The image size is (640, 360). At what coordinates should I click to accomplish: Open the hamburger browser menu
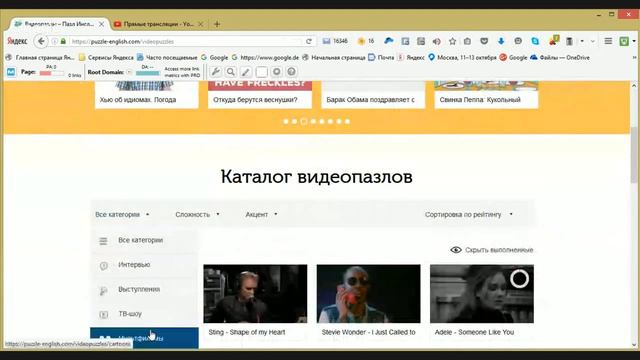click(x=608, y=41)
